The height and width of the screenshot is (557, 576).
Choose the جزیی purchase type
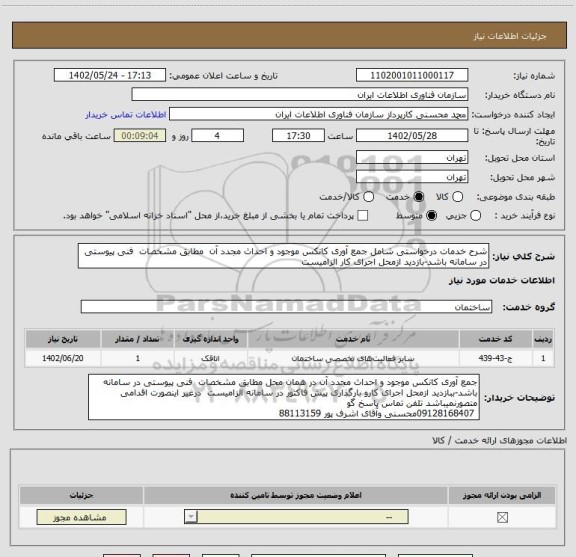click(x=475, y=216)
